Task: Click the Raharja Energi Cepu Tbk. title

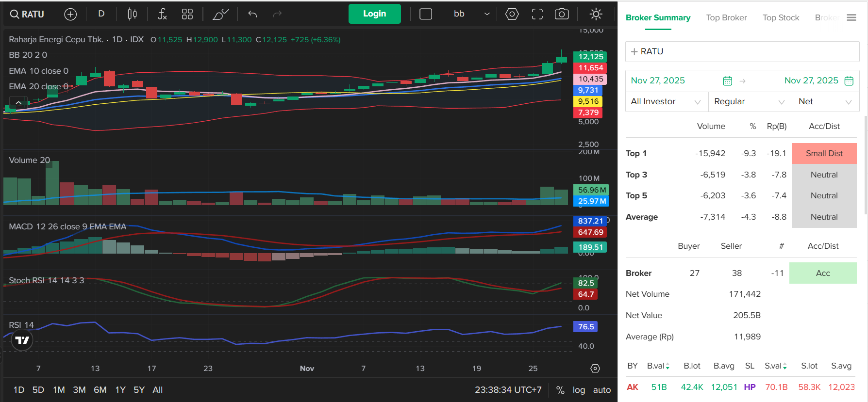Action: pyautogui.click(x=56, y=39)
